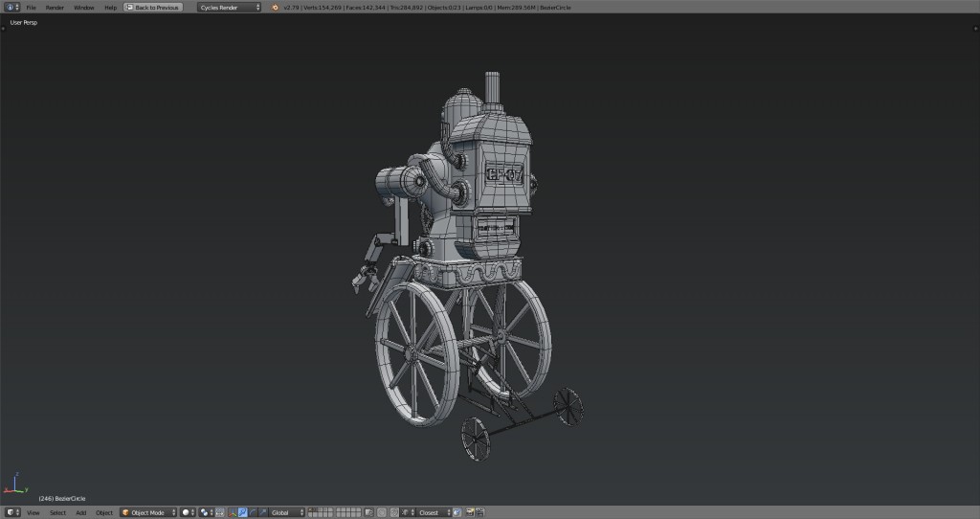980x519 pixels.
Task: Click the OpenGL render image icon
Action: click(x=469, y=512)
